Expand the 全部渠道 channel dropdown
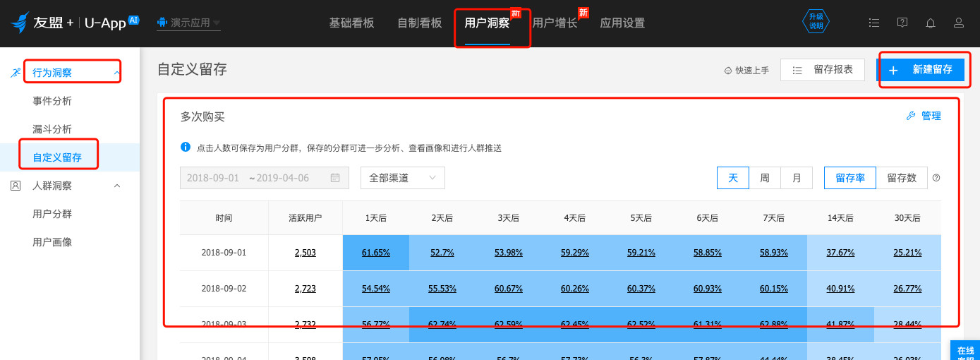 coord(402,178)
